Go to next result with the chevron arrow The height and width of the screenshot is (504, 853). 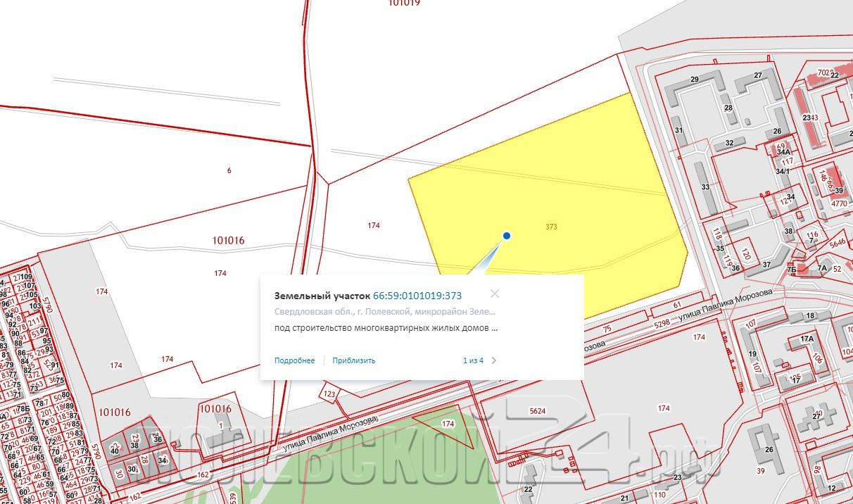point(494,360)
